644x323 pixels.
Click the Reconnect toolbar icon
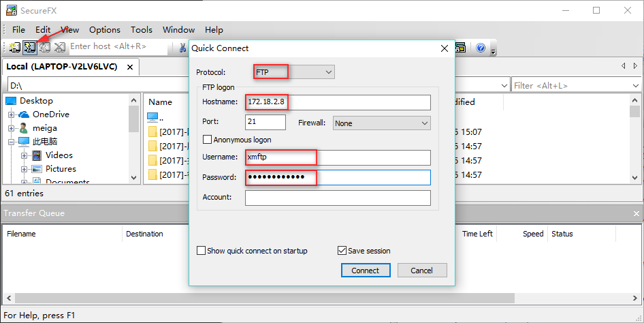45,47
